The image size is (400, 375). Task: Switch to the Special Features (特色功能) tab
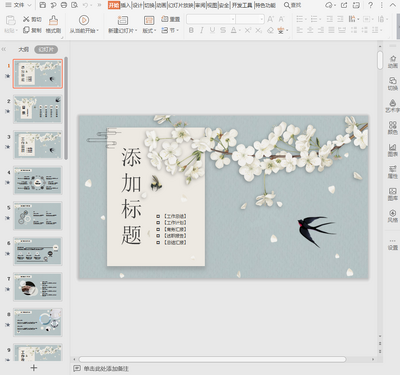pyautogui.click(x=265, y=5)
